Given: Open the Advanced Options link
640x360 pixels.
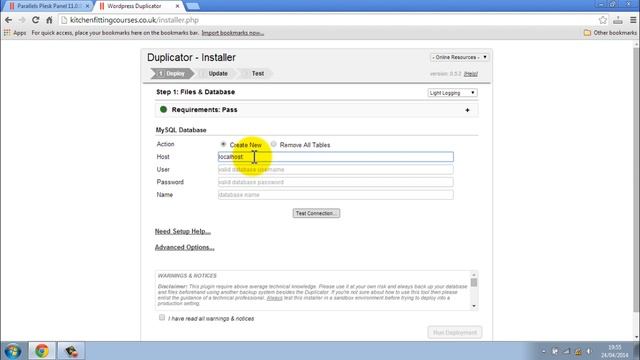Looking at the screenshot, I should coord(184,247).
